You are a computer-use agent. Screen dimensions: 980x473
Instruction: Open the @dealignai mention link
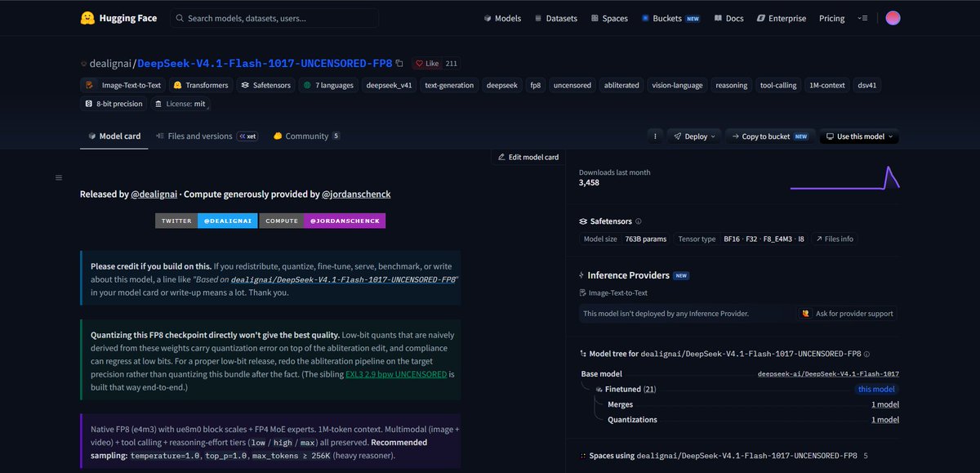(155, 194)
